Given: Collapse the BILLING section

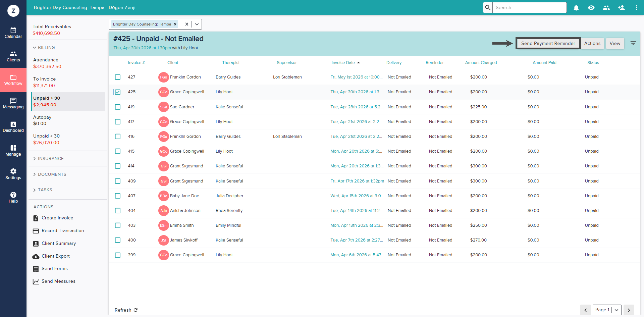Looking at the screenshot, I should point(44,48).
